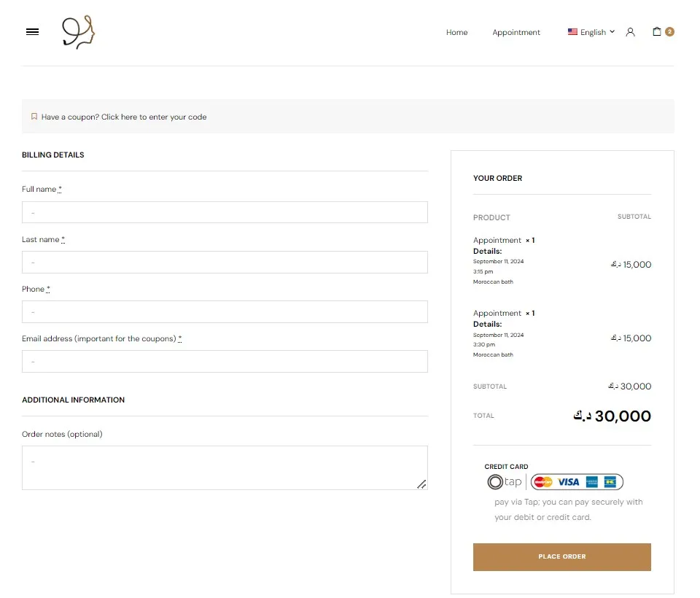Click the Place Order button

(561, 557)
